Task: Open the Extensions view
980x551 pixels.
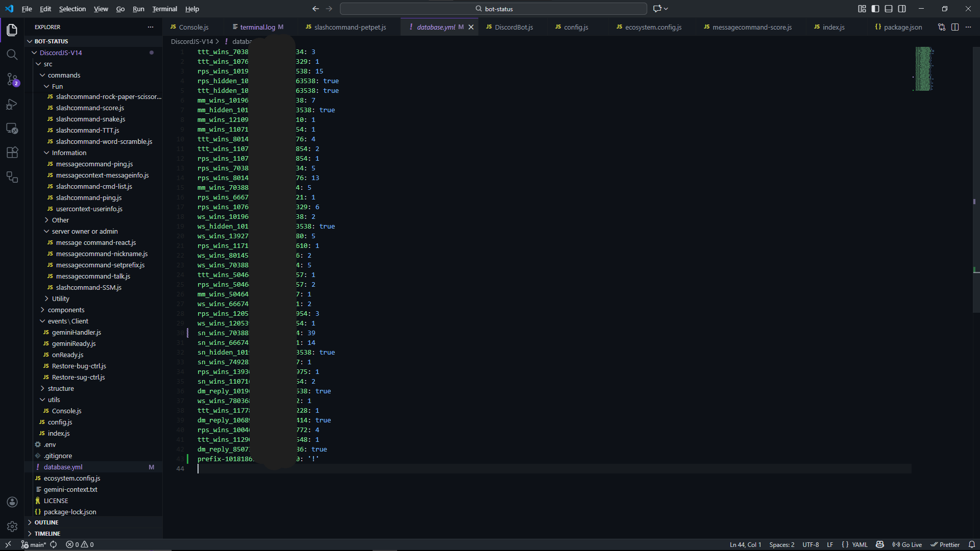Action: tap(12, 152)
